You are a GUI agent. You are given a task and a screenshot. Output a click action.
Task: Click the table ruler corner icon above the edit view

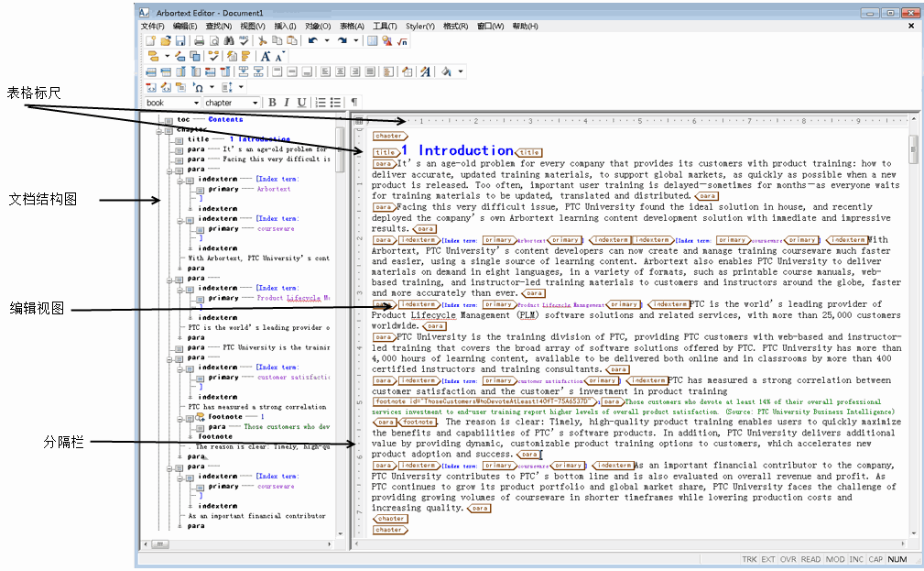click(x=359, y=121)
